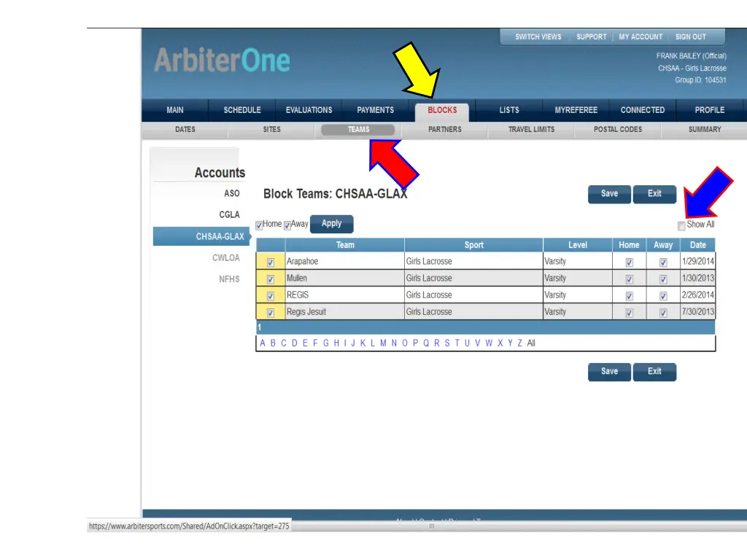Open the POSTAL CODES sub-tab
Viewport: 747px width, 560px height.
[618, 130]
